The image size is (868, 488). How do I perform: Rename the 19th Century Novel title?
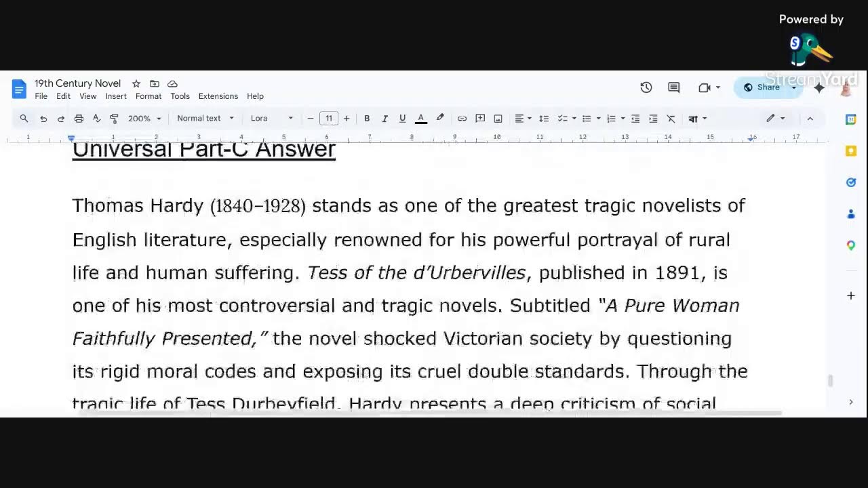(78, 83)
